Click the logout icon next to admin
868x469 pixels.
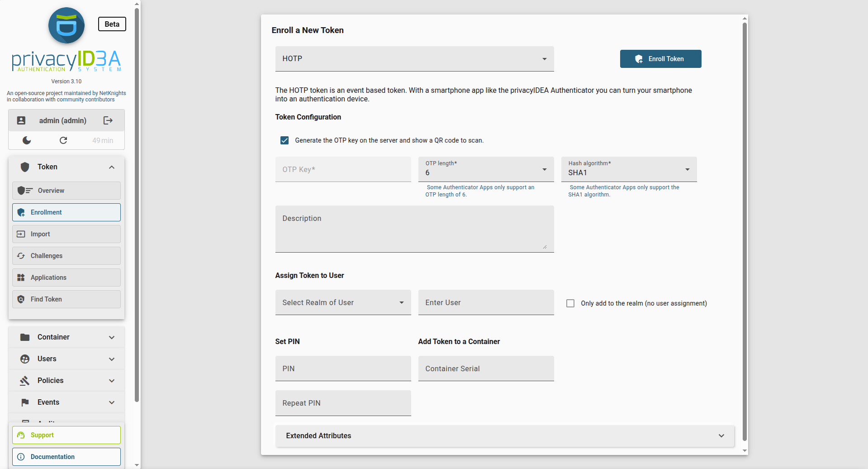click(108, 120)
